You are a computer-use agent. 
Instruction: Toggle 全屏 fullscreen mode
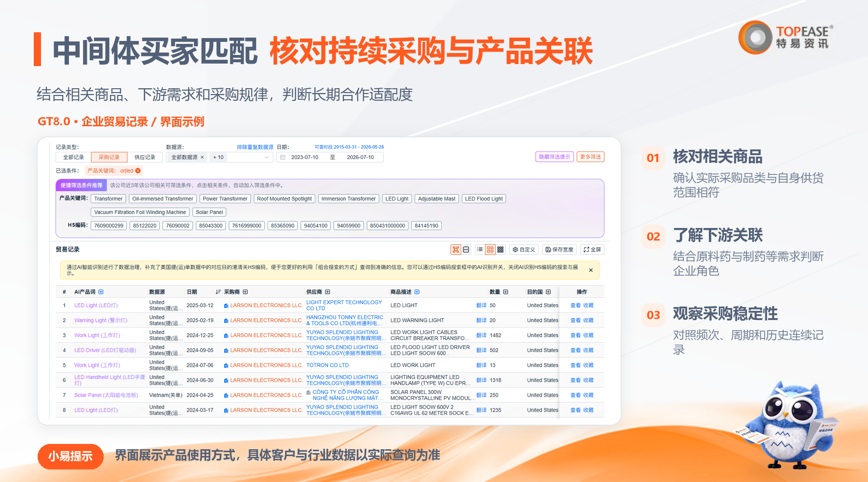pyautogui.click(x=592, y=249)
